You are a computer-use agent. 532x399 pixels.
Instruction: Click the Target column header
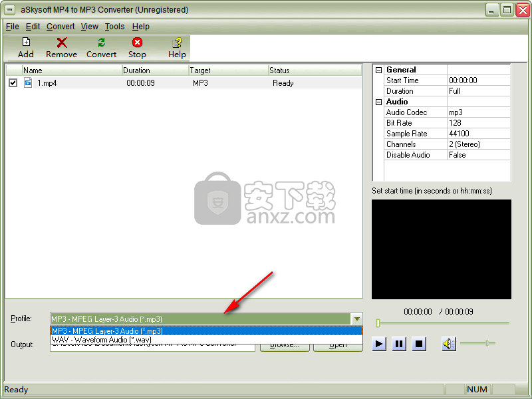pos(228,70)
